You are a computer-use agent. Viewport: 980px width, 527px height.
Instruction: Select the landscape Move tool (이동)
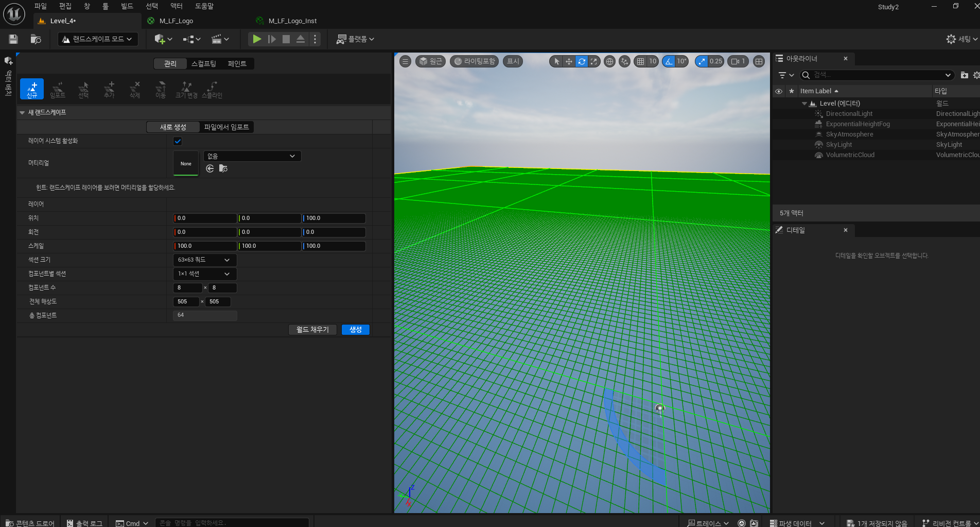point(161,89)
